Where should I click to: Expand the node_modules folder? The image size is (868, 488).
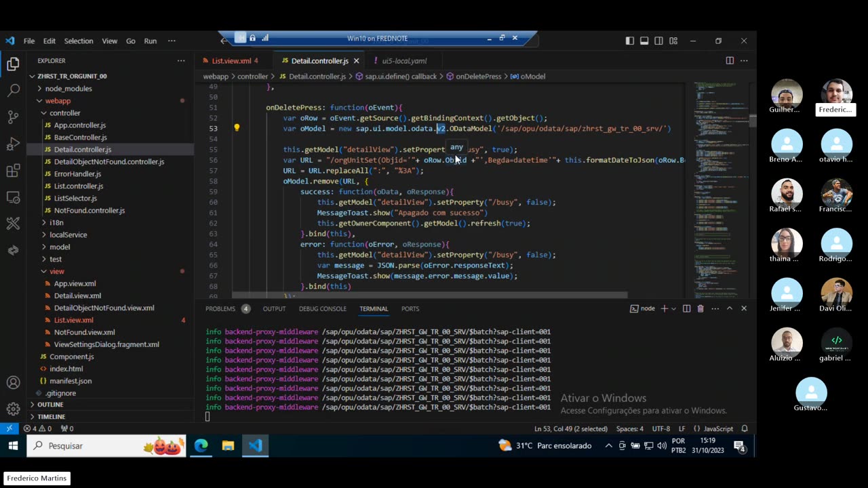pos(110,88)
